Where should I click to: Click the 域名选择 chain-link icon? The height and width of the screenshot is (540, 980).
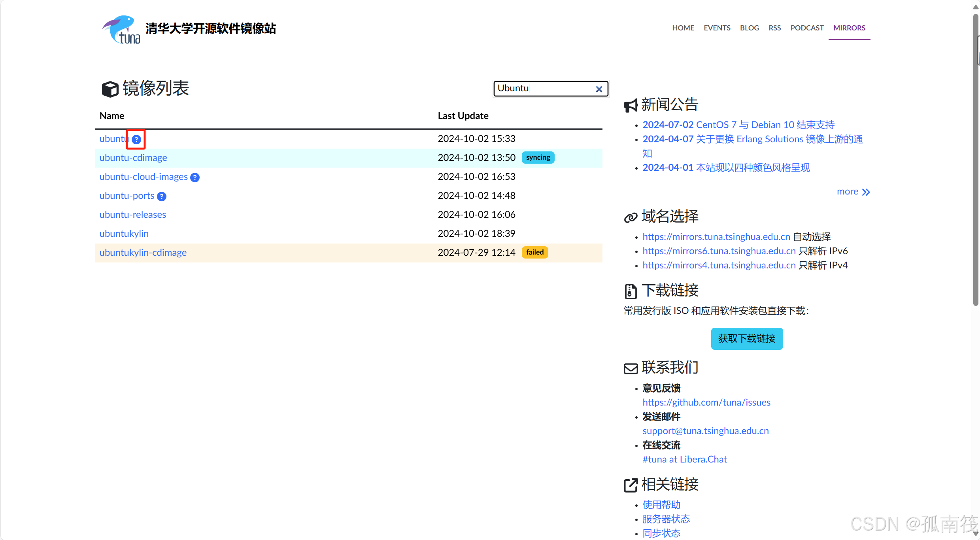tap(631, 217)
